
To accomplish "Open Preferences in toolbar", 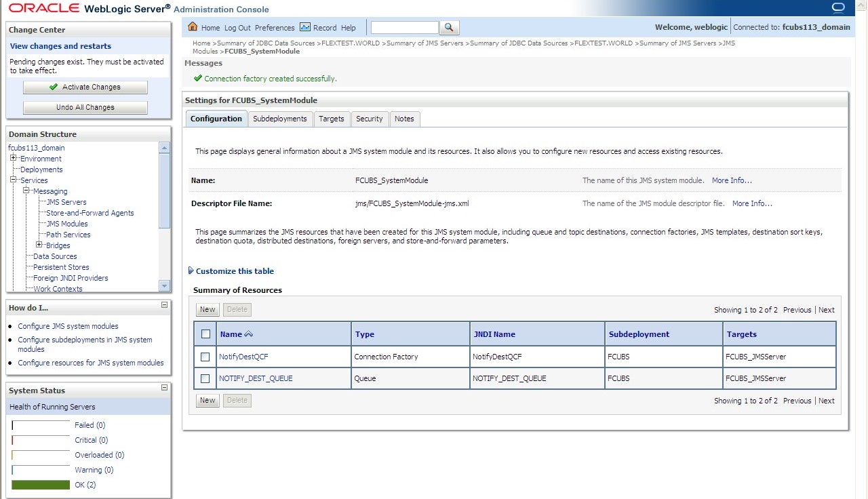I will coord(275,28).
